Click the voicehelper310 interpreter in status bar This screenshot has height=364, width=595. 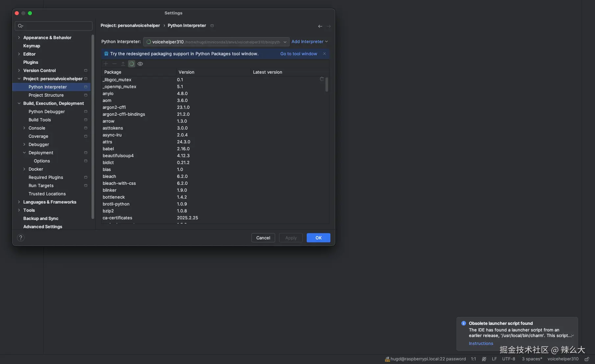click(563, 359)
